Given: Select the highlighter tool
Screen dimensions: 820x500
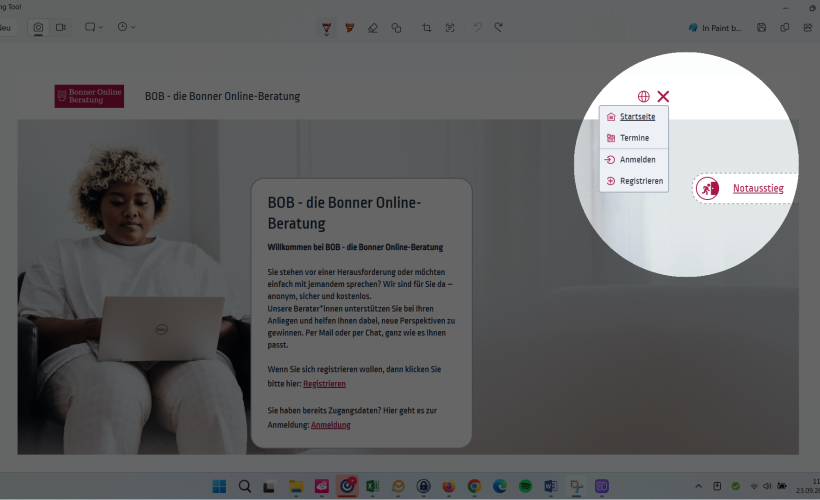Looking at the screenshot, I should coord(349,28).
